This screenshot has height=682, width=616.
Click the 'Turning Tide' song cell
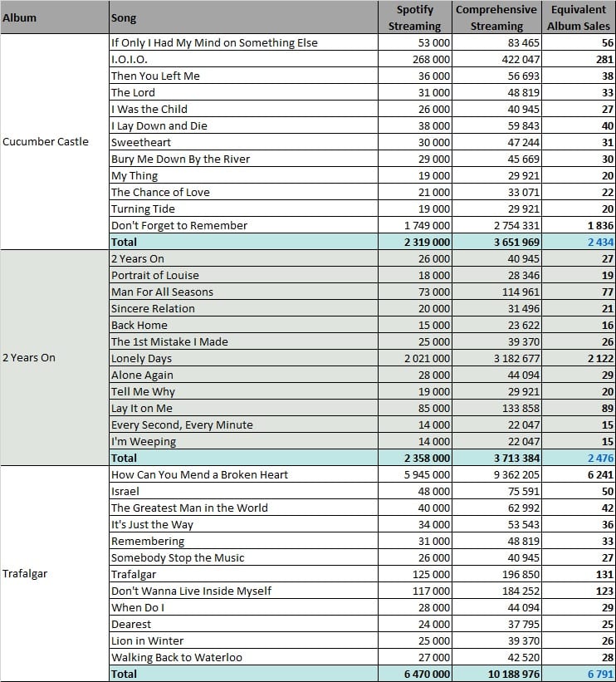[x=243, y=209]
